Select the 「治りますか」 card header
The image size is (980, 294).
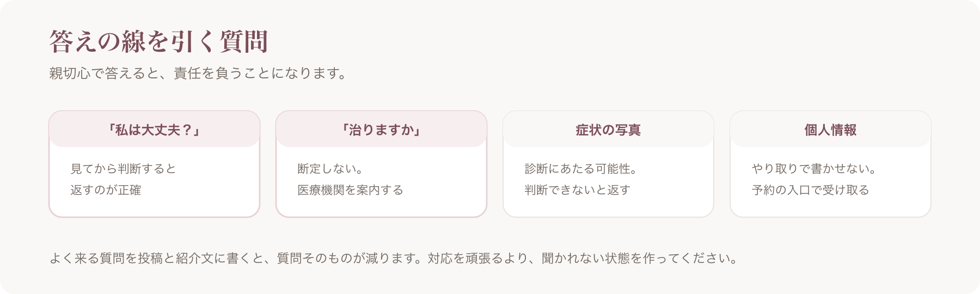coord(381,130)
